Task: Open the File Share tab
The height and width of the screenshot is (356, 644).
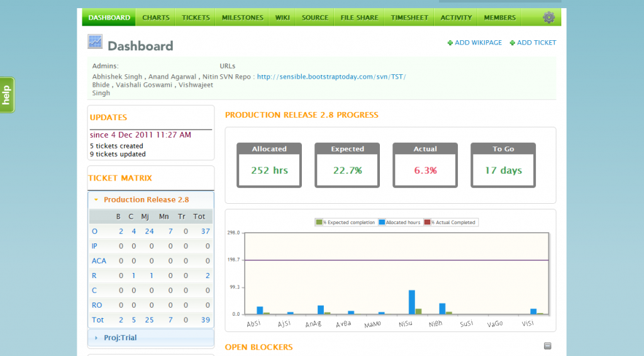Action: coord(359,17)
